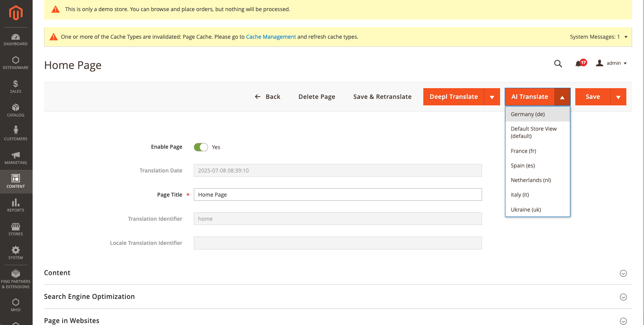Open the Sales menu icon
The height and width of the screenshot is (325, 644).
click(x=16, y=86)
